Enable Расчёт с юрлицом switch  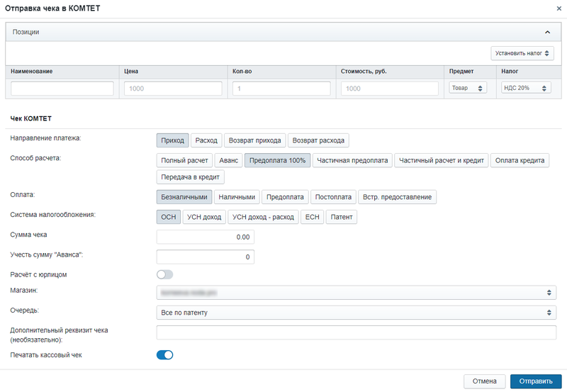[x=165, y=274]
